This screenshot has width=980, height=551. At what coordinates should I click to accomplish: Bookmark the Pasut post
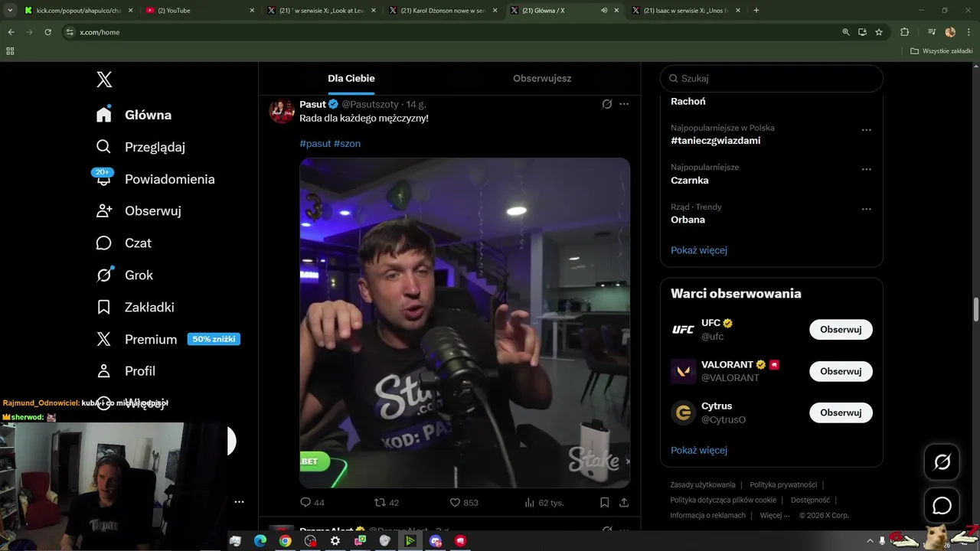click(x=604, y=503)
